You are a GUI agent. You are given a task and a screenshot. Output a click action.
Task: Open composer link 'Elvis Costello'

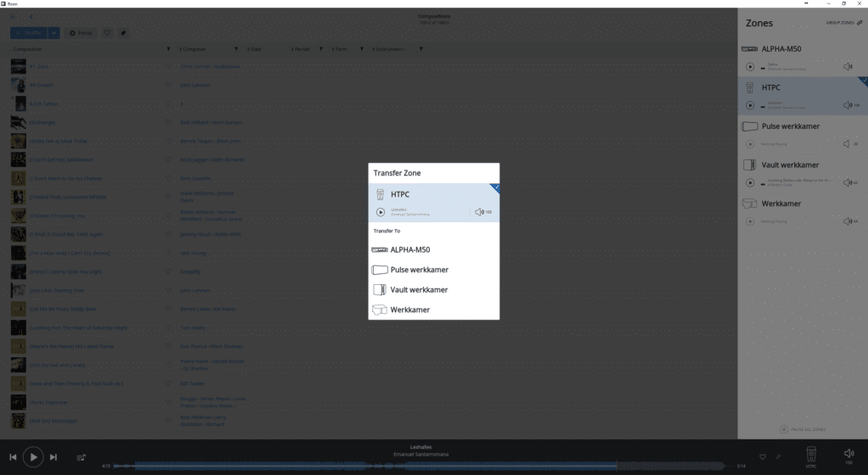196,178
